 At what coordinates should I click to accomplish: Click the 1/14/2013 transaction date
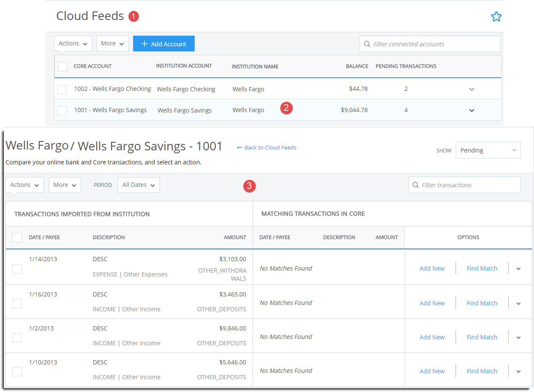point(43,259)
